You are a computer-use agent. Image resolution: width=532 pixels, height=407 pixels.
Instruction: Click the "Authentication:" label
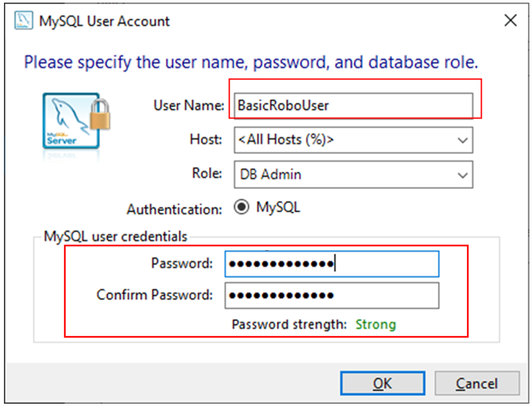(175, 209)
